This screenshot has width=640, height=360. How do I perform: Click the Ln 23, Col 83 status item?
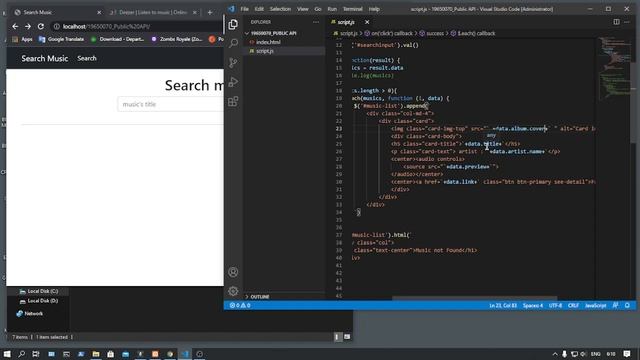pos(503,305)
